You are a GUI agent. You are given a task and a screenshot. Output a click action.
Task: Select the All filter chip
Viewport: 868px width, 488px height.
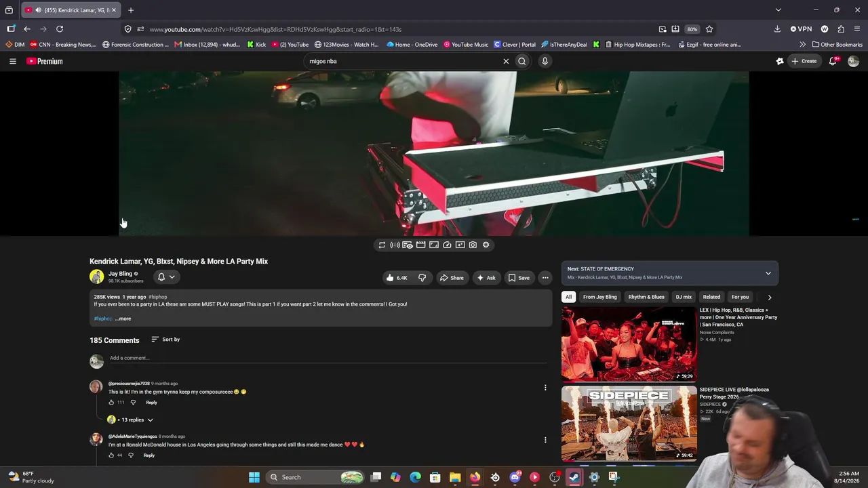[568, 297]
